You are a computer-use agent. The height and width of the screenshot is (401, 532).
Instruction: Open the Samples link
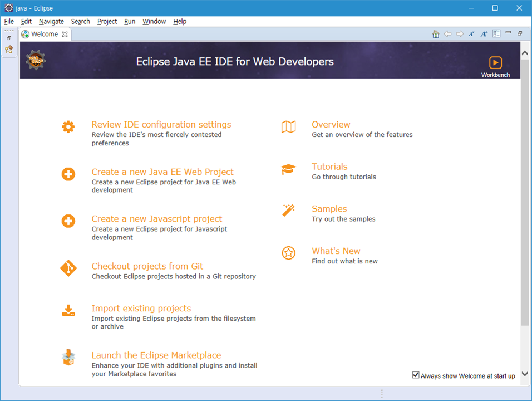(329, 208)
